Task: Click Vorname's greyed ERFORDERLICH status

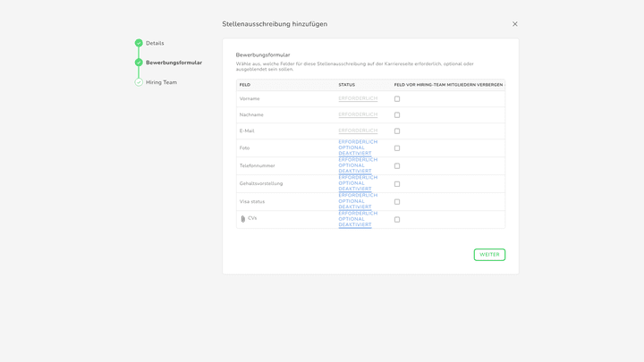Action: (358, 98)
